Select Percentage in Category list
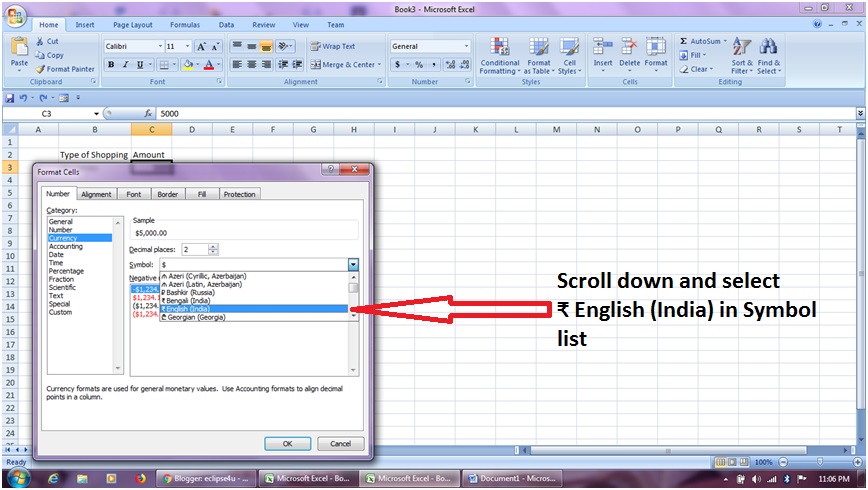Screen dimensions: 868x490 click(66, 271)
